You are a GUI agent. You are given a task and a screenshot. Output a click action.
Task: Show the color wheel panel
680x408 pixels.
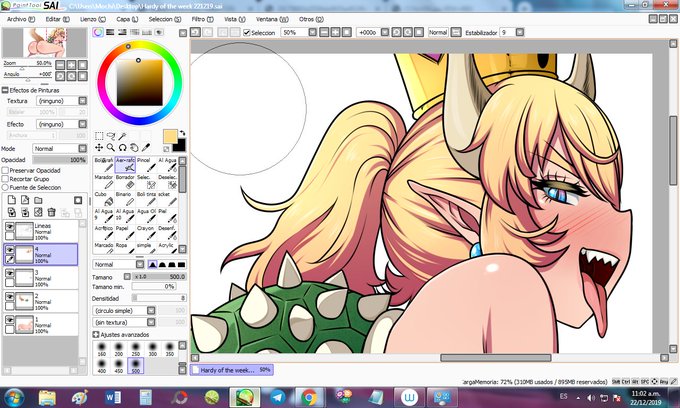tap(98, 33)
